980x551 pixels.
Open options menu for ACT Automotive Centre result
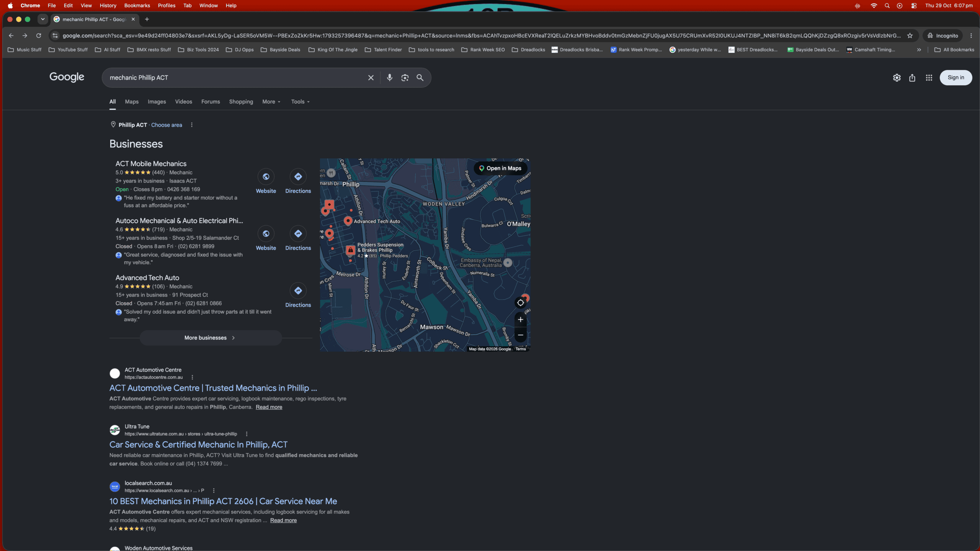coord(192,377)
